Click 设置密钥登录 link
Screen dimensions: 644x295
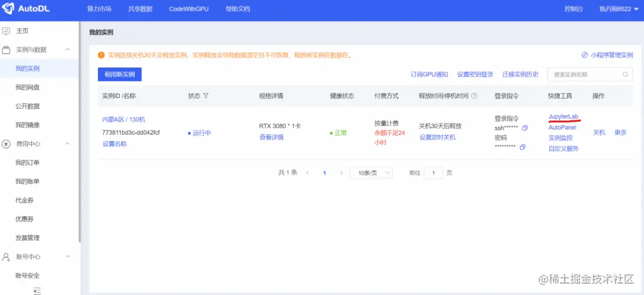[x=475, y=75]
